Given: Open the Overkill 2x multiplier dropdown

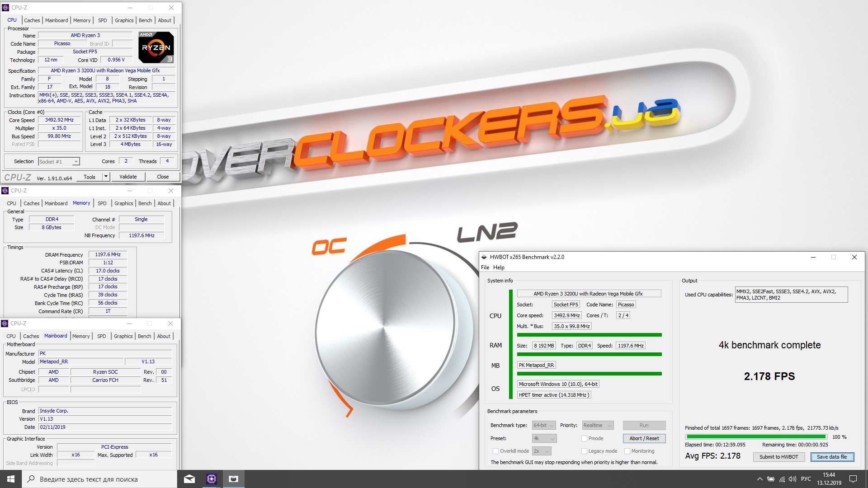Looking at the screenshot, I should click(542, 451).
